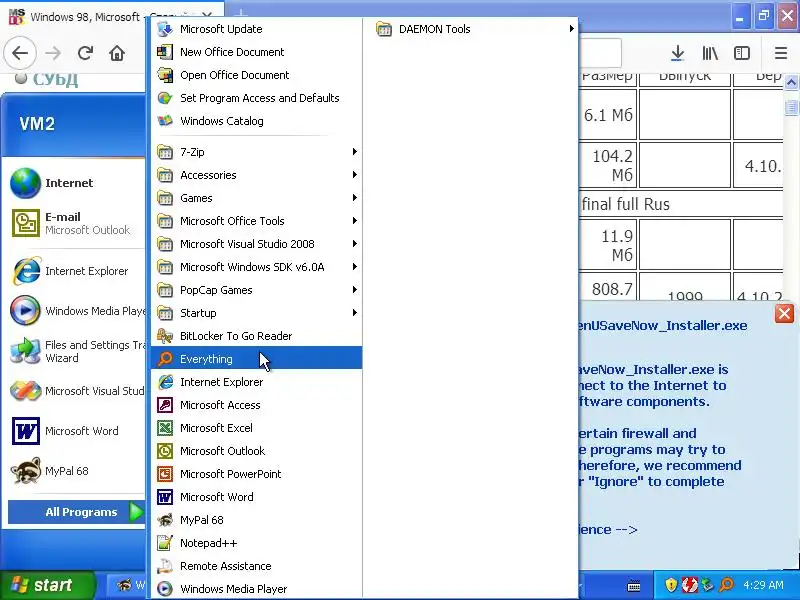This screenshot has width=800, height=600.
Task: Open Microsoft Visual Studio in Start left pane
Action: click(76, 391)
